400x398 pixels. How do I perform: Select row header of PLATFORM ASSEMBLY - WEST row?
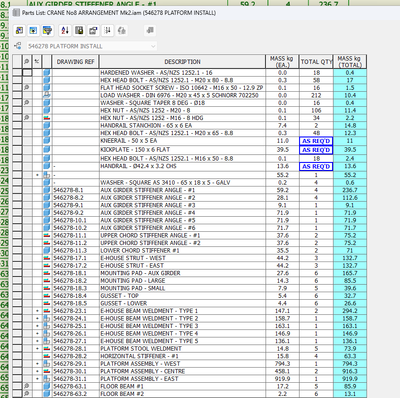click(x=17, y=364)
